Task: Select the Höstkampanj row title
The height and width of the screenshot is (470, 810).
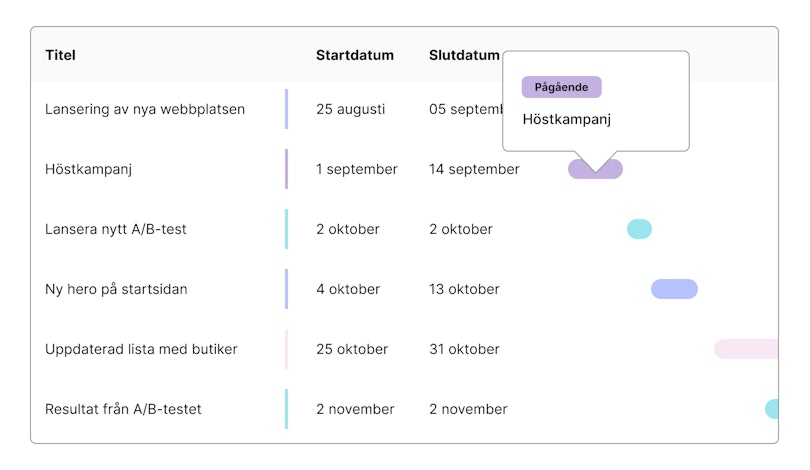Action: 89,169
